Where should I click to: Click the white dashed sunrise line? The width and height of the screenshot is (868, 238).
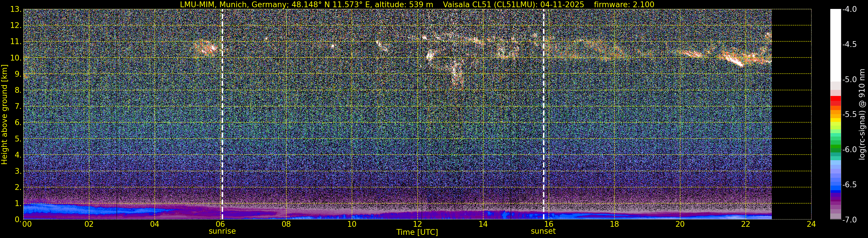(x=222, y=114)
